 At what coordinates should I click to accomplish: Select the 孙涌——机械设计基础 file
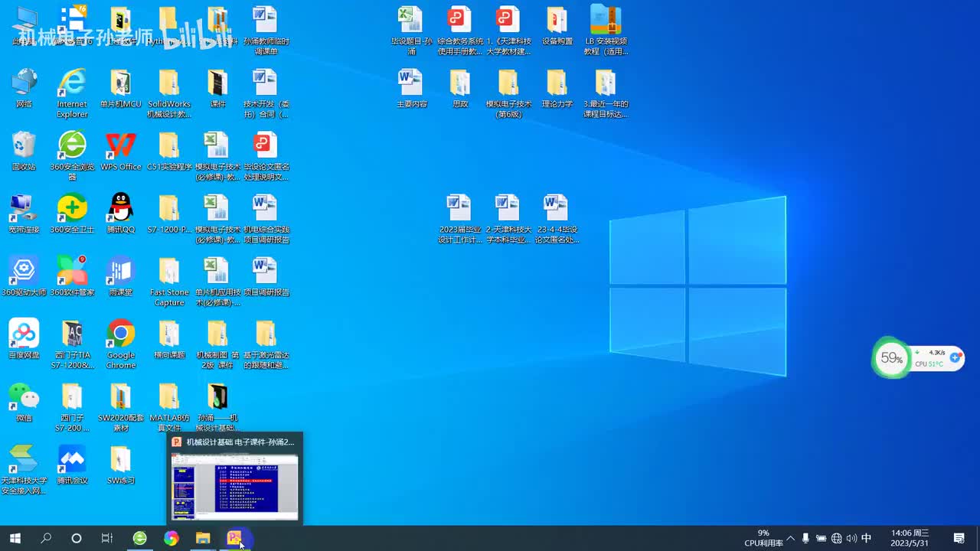click(217, 407)
